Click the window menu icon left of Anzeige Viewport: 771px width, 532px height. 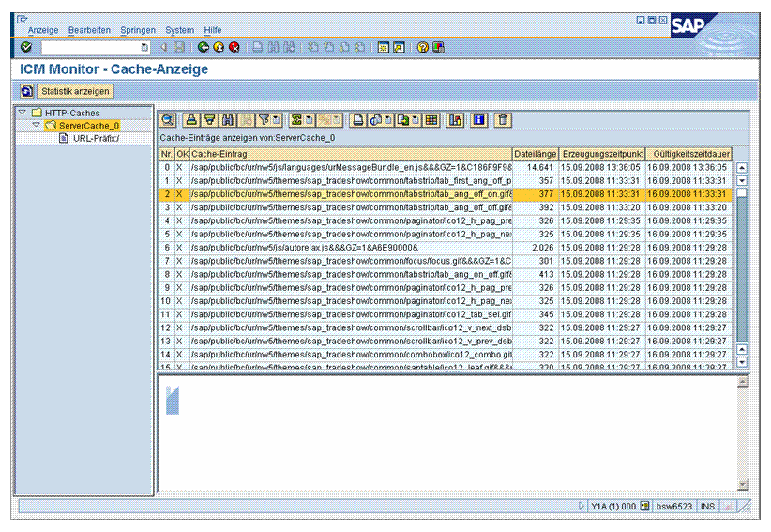pyautogui.click(x=23, y=20)
